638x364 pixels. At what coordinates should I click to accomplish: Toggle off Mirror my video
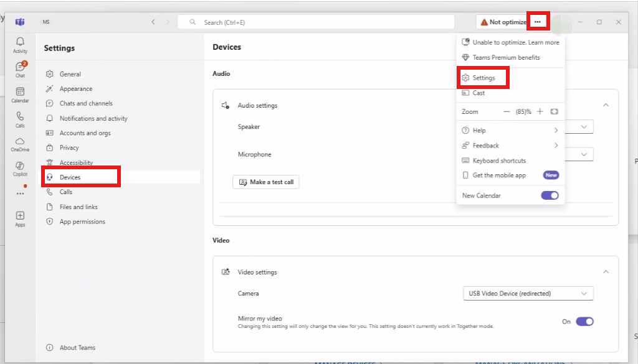[584, 321]
